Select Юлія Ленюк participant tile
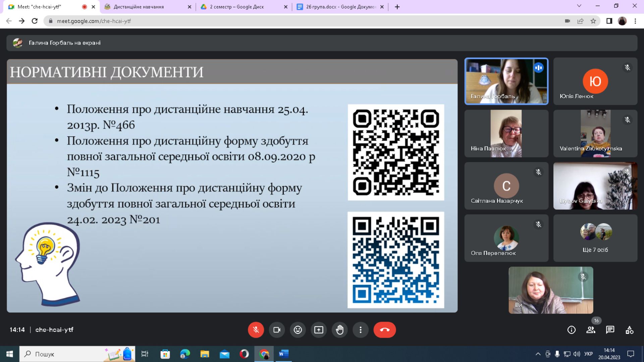 tap(595, 81)
